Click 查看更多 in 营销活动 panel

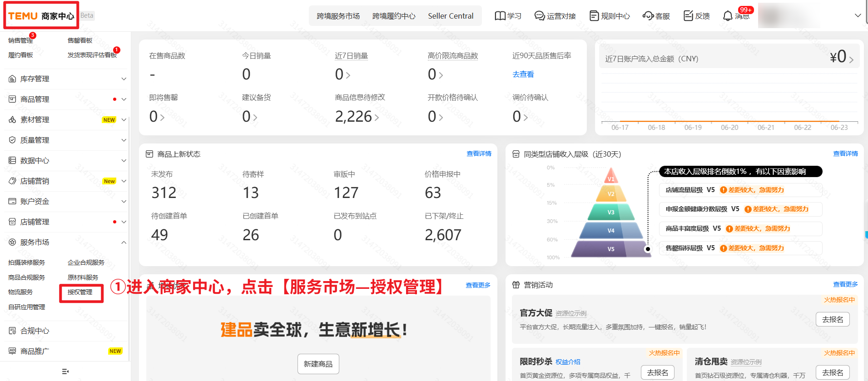click(845, 284)
